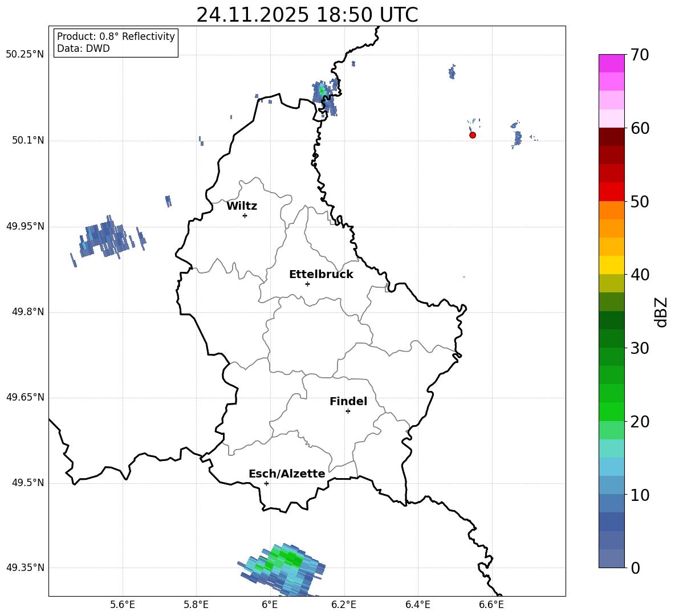Screen dimensions: 675x616
Task: Click the 70 value on colorbar
Action: tap(640, 55)
